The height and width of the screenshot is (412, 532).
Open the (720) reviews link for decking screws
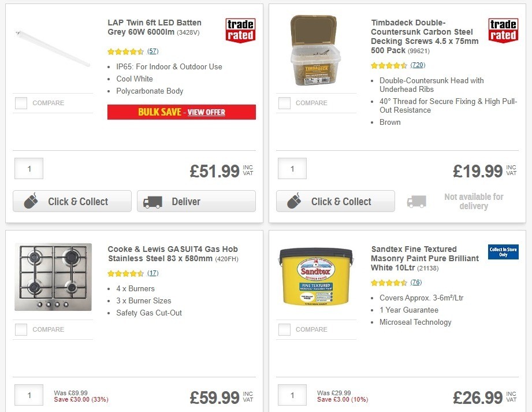click(x=417, y=65)
